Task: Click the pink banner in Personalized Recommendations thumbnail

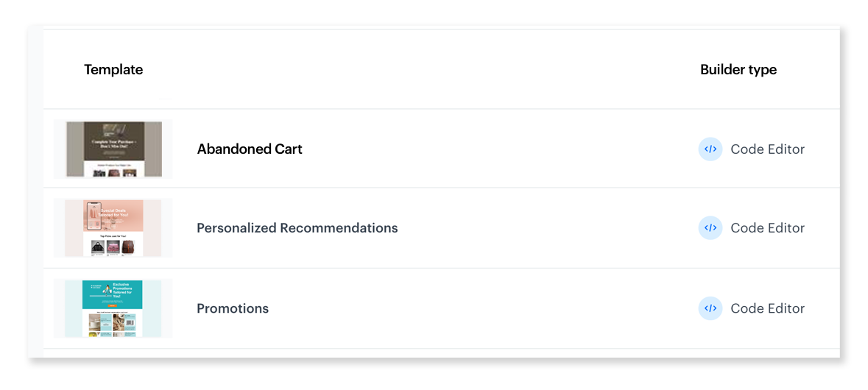Action: (x=113, y=216)
